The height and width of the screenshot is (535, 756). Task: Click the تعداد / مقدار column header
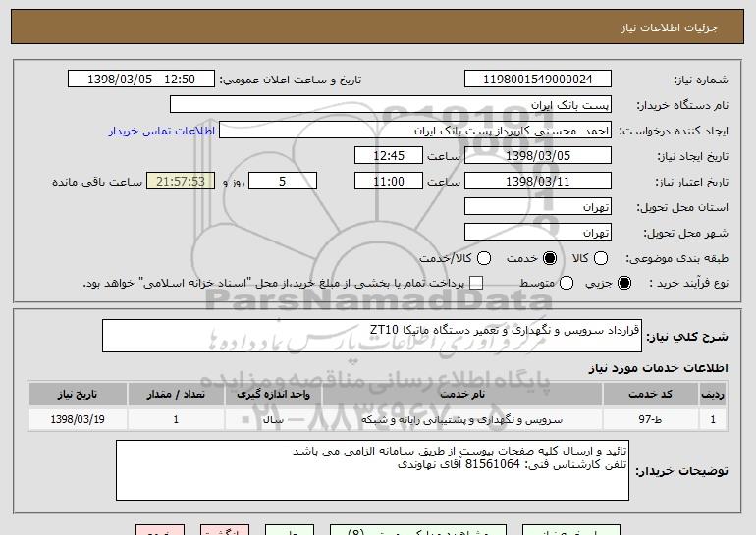coord(176,395)
